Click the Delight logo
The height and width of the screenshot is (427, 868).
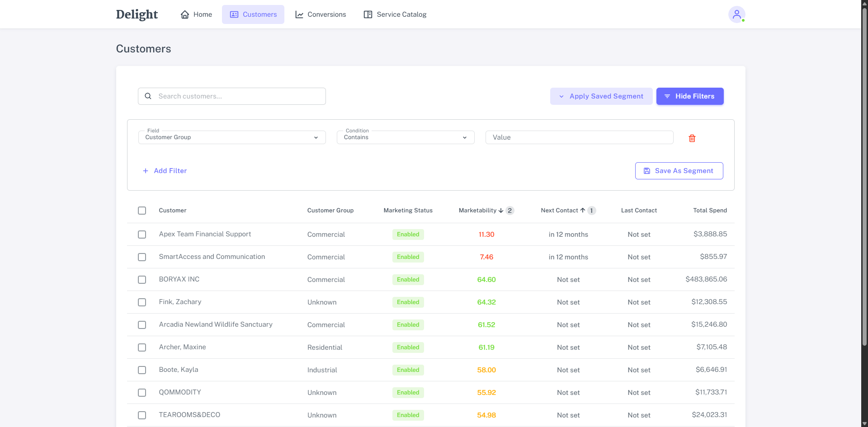click(x=137, y=14)
